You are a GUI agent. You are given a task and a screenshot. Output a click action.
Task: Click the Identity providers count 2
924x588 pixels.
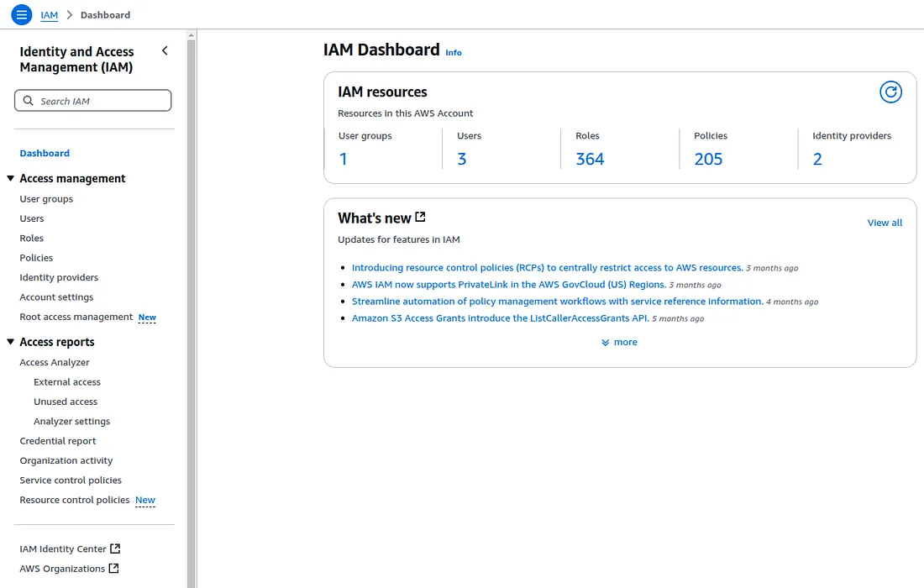817,159
